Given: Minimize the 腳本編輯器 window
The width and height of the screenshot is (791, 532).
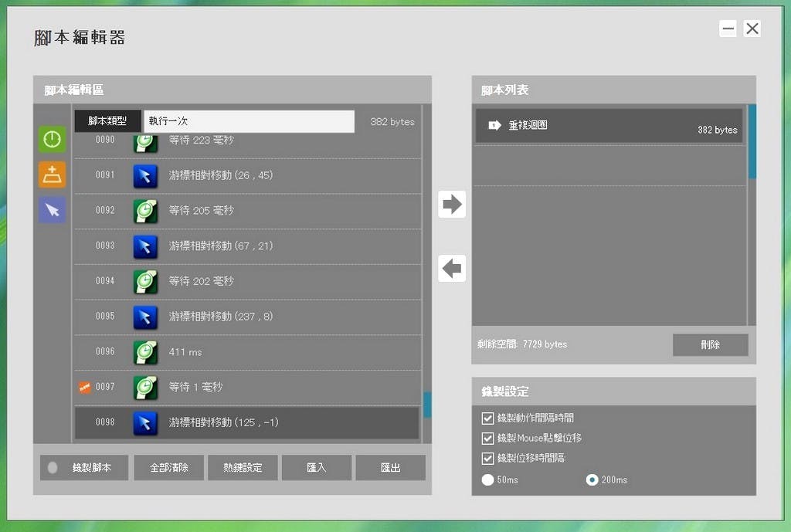Looking at the screenshot, I should click(728, 29).
